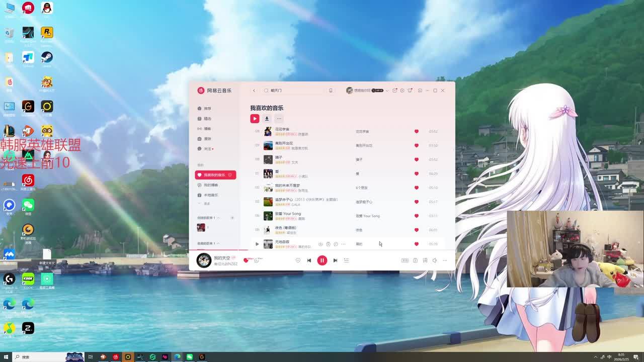The height and width of the screenshot is (362, 644).
Task: Go back to the previous track
Action: click(x=309, y=260)
